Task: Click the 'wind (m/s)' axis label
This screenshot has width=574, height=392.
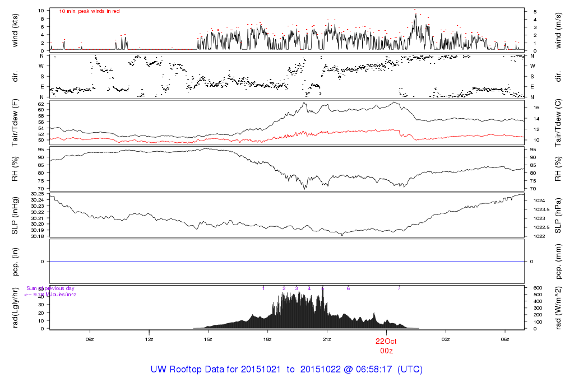Action: (x=558, y=31)
